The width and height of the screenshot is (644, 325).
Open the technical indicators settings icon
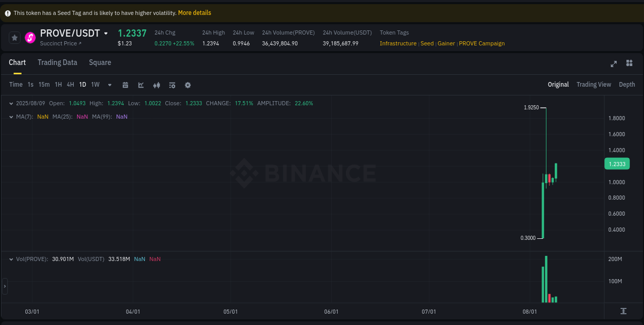(x=172, y=85)
